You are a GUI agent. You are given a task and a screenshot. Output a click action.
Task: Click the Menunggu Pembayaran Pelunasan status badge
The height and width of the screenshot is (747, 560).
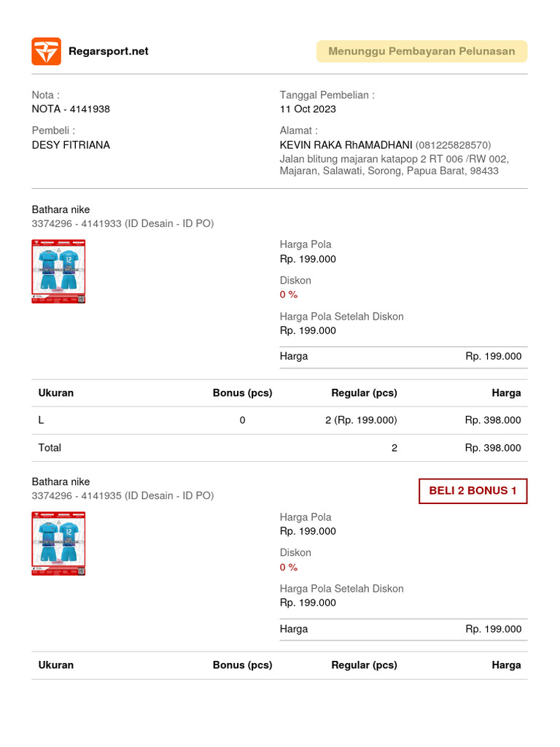(421, 51)
